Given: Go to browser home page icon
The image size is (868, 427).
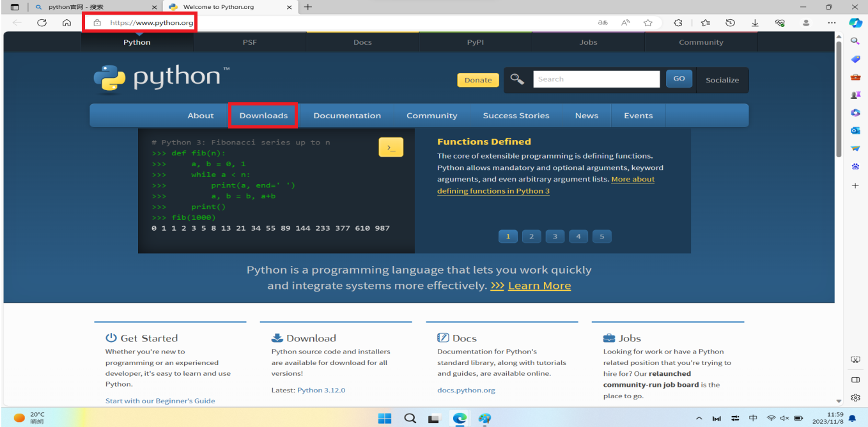Looking at the screenshot, I should coord(66,22).
